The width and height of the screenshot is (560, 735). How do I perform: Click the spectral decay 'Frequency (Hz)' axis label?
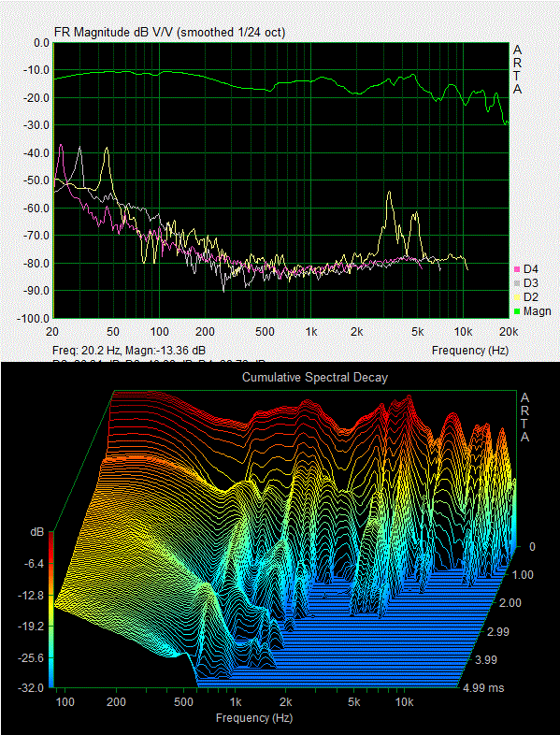pos(254,717)
